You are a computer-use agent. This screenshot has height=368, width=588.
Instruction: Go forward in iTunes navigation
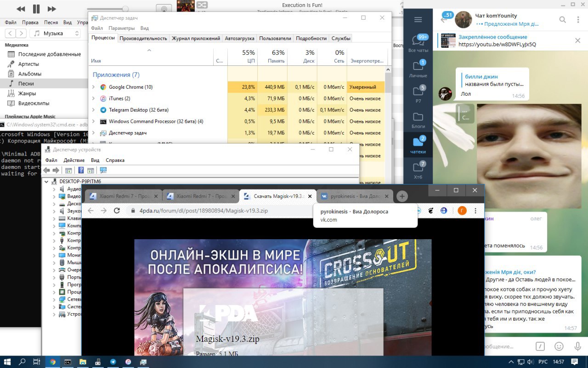click(21, 33)
